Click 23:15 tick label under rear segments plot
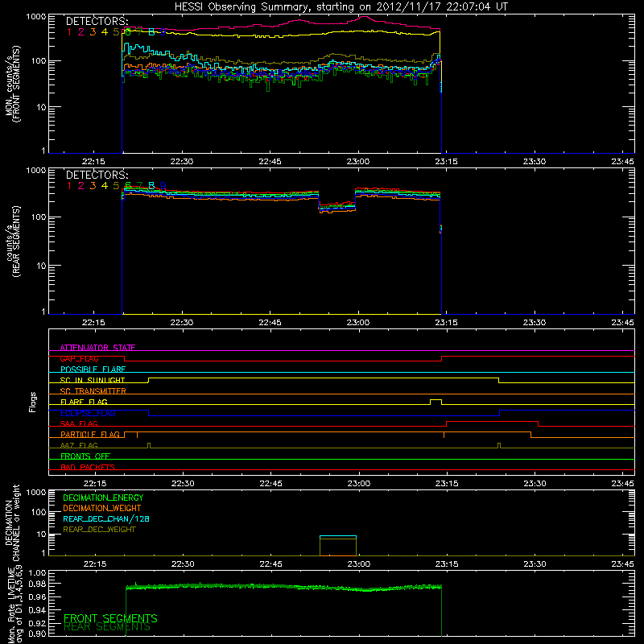 coord(447,323)
